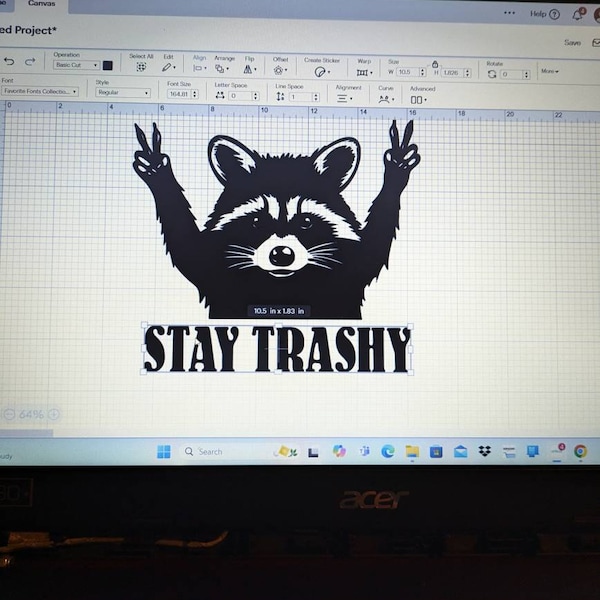The image size is (600, 600).
Task: Expand the Font collection dropdown
Action: point(40,91)
